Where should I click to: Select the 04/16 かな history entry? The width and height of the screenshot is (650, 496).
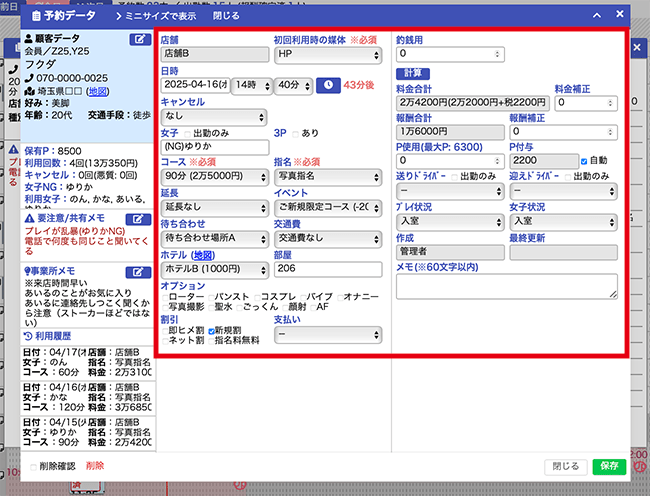[88, 398]
